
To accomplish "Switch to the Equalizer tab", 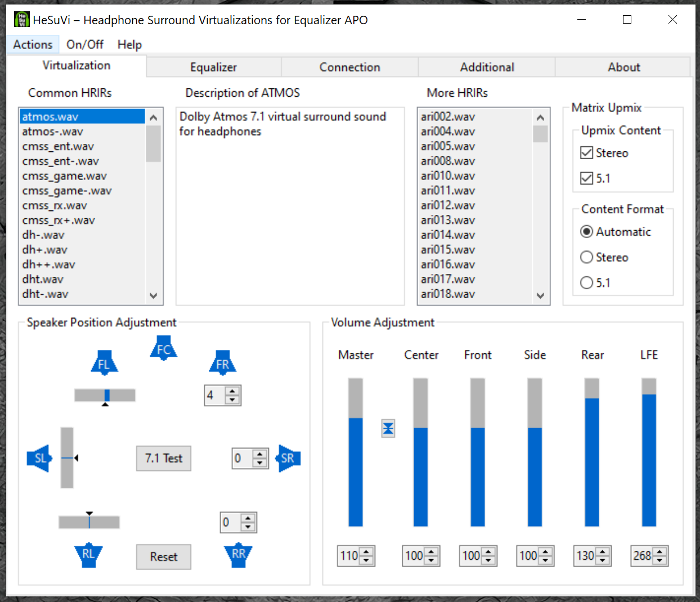I will tap(214, 67).
